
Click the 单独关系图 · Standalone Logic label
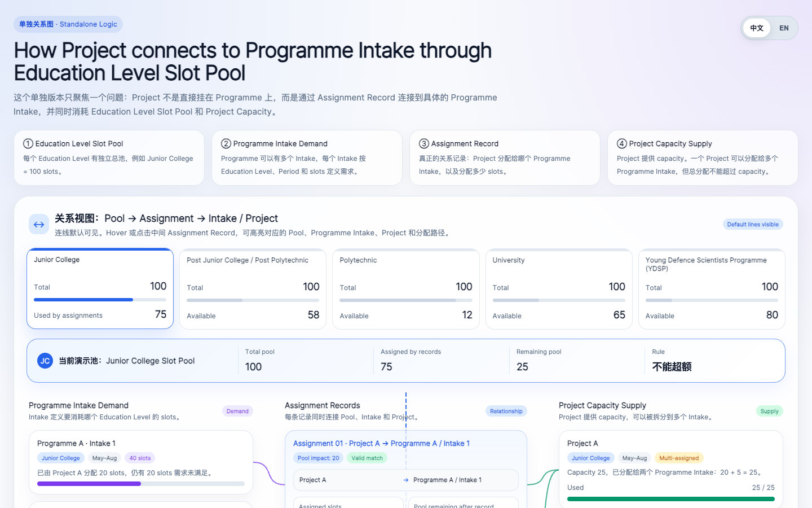coord(68,24)
